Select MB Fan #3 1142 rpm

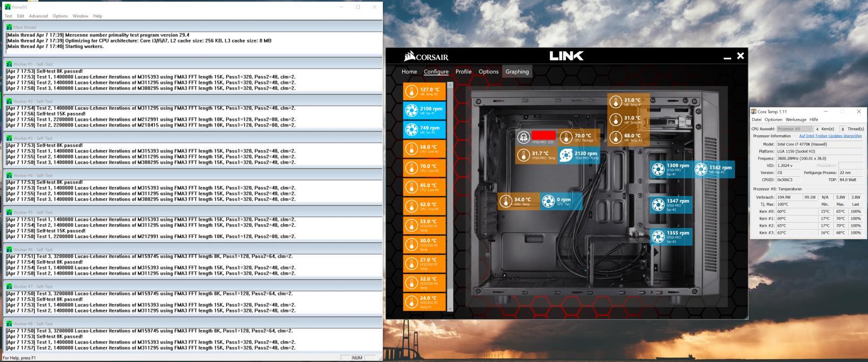coord(713,169)
